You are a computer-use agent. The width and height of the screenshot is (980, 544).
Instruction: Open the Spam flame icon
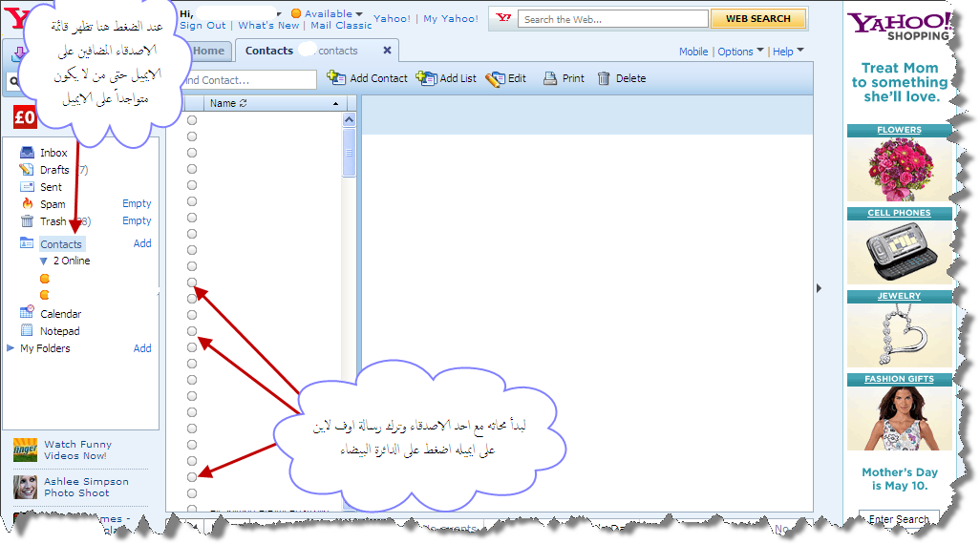(28, 203)
